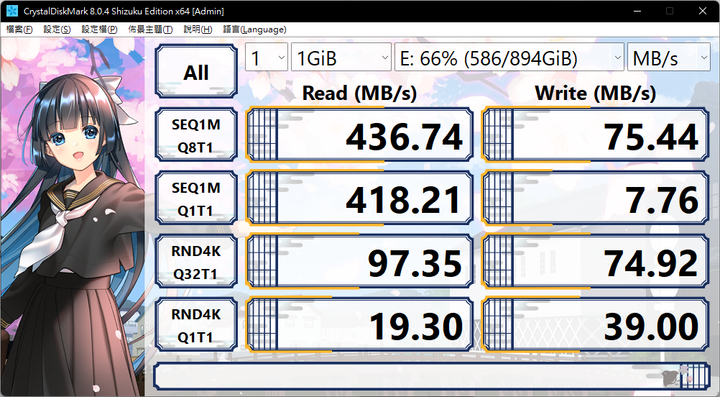Expand the drive dropdown showing E: 66%
The width and height of the screenshot is (720, 397).
coord(509,57)
